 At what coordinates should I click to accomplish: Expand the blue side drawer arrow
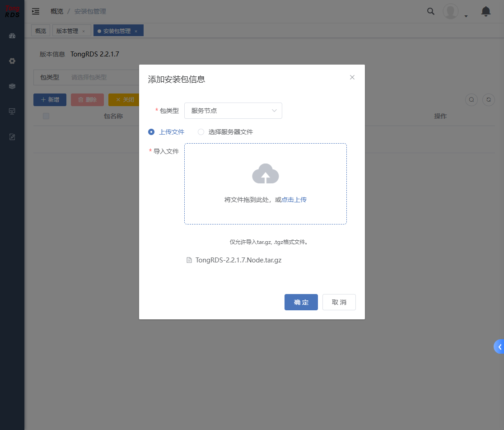pos(499,347)
